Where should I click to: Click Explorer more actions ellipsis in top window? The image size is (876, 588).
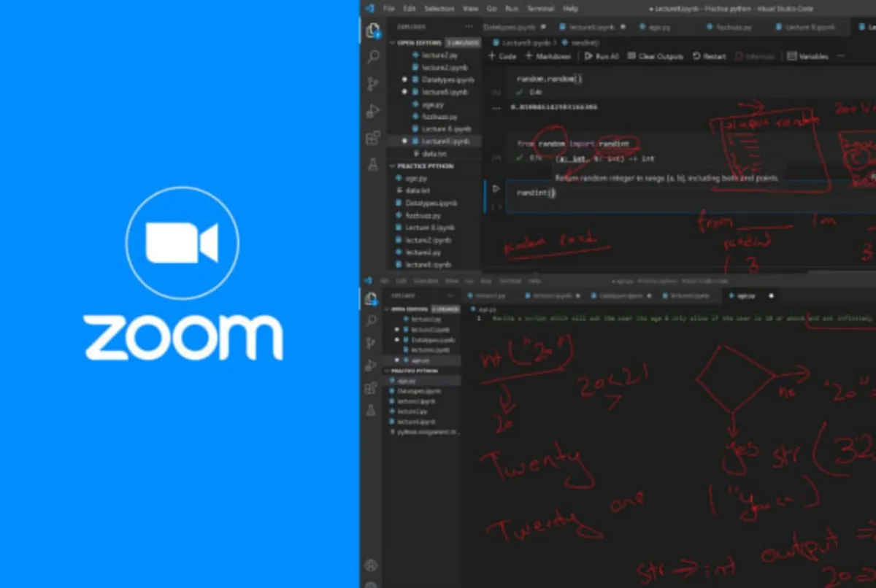469,27
